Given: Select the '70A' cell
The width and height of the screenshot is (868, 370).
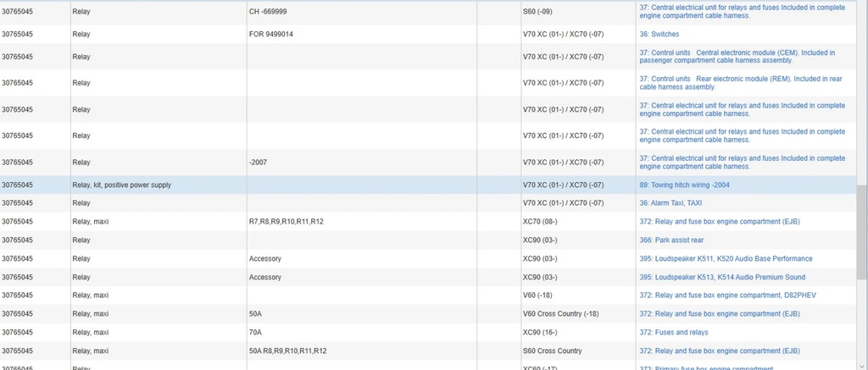Looking at the screenshot, I should coord(362,333).
